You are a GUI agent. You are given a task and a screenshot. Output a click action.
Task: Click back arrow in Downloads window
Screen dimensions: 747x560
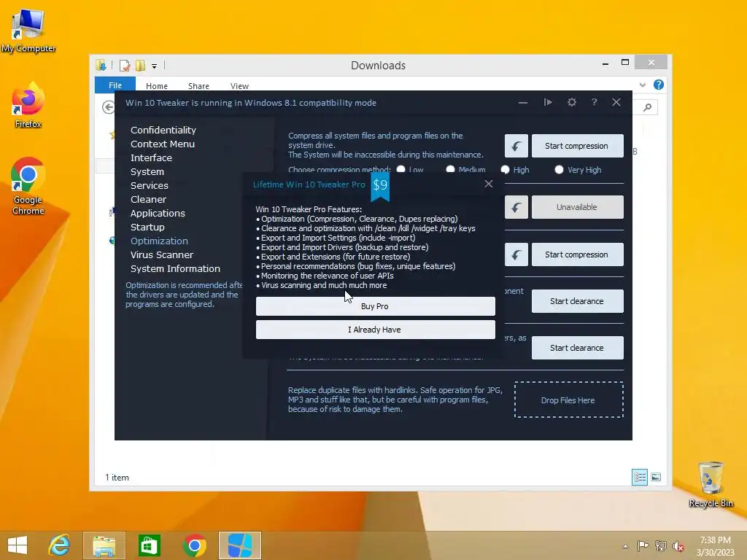click(108, 107)
